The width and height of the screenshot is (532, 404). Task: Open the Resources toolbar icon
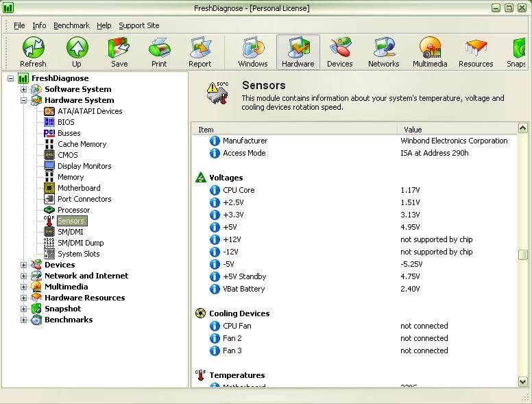476,48
